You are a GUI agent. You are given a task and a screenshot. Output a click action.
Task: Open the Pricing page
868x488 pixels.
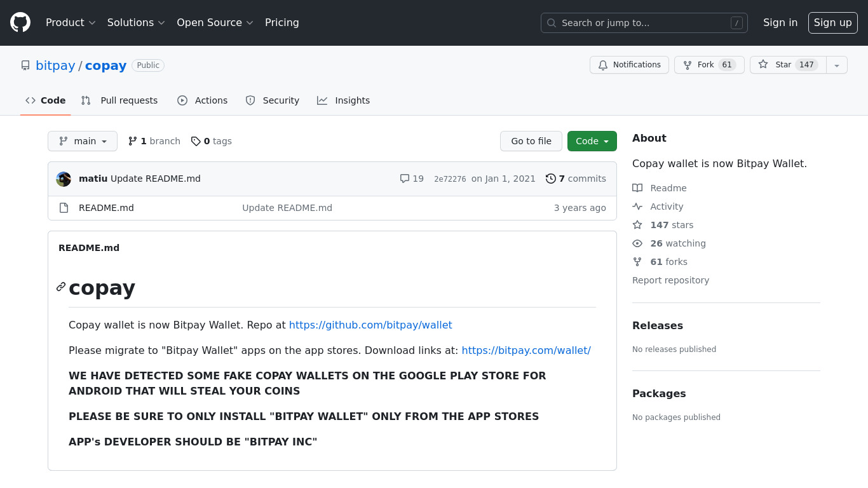click(282, 22)
